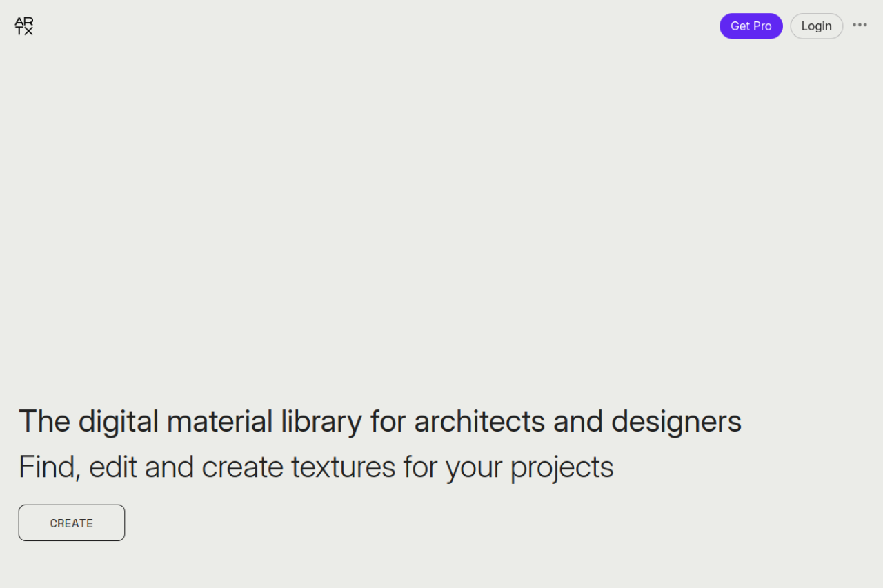The image size is (883, 588).
Task: Select the ARTX brand mark in header
Action: 24,26
